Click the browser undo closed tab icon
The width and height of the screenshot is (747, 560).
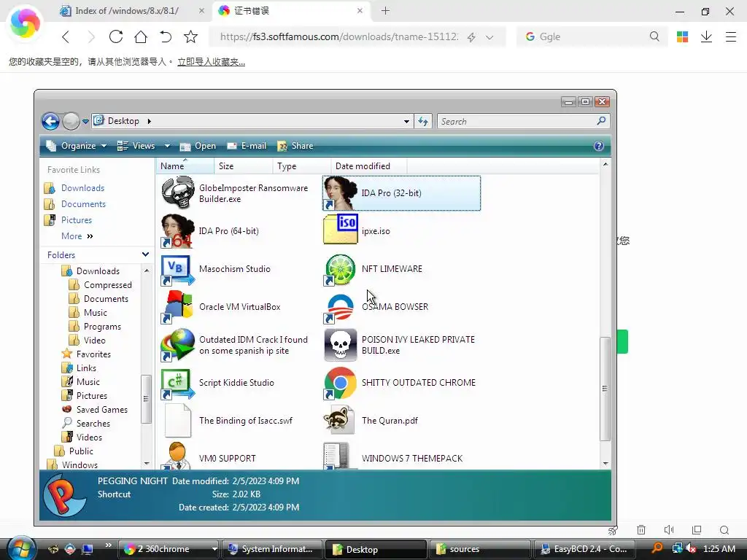166,36
